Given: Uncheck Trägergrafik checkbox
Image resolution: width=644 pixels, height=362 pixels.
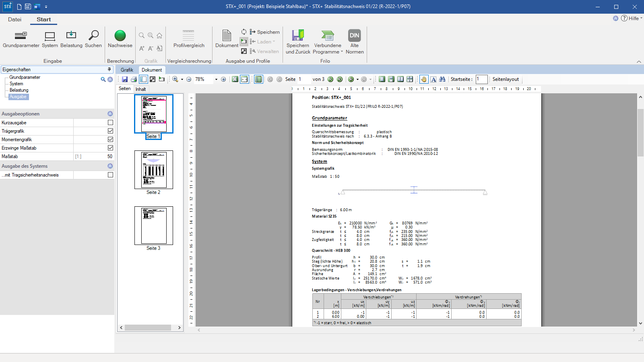Looking at the screenshot, I should point(110,131).
